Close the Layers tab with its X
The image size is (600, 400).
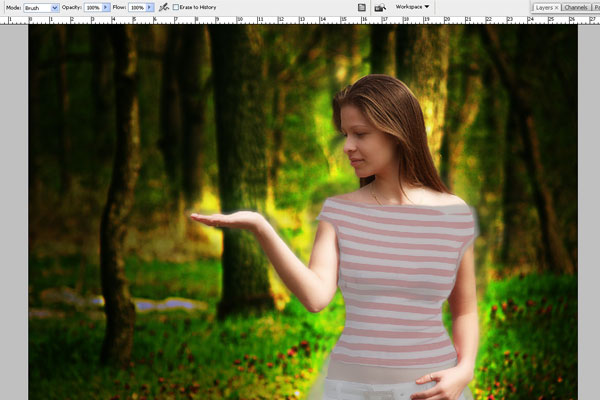click(x=556, y=7)
